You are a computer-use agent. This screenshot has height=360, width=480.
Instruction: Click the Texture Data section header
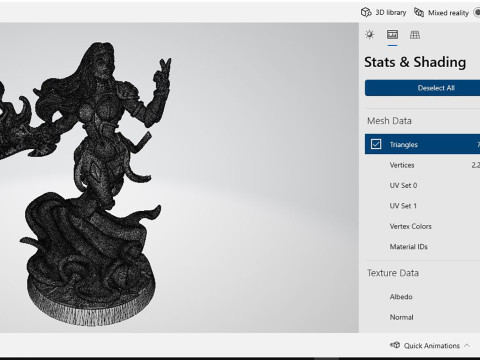point(393,273)
